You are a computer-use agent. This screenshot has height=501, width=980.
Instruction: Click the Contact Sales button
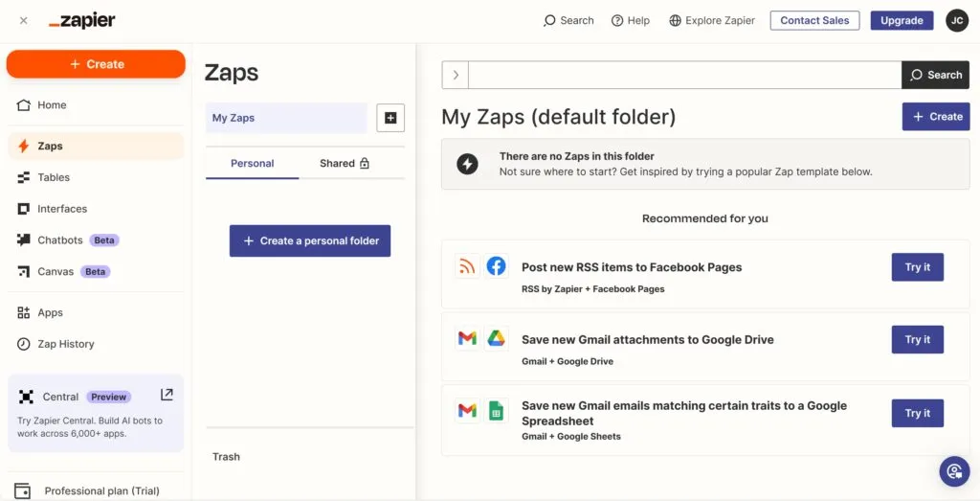[x=814, y=21]
